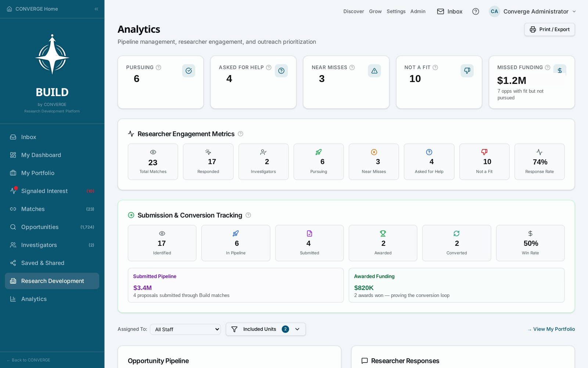Open My Portfolio in the sidebar
Image resolution: width=588 pixels, height=368 pixels.
(x=52, y=173)
